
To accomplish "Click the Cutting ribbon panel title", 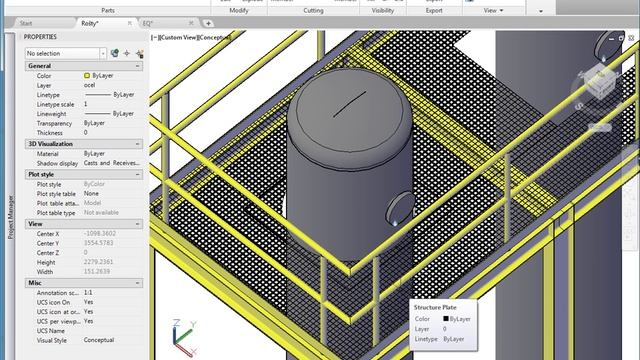I will point(313,11).
